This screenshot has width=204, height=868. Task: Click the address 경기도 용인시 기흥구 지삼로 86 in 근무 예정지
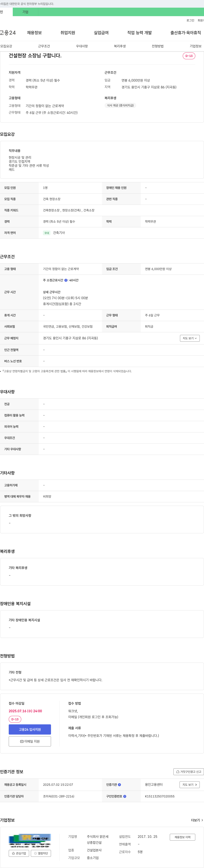[71, 338]
